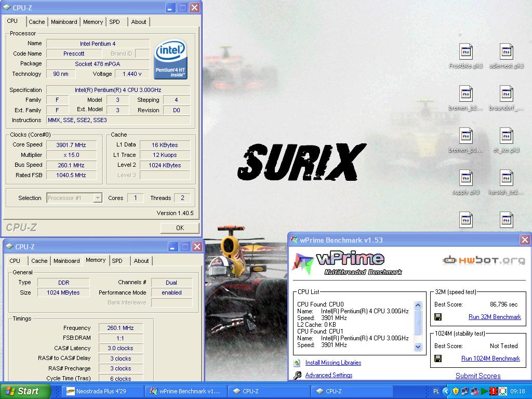Screen dimensions: 532x399
Task: Click the 32M best score 86,796 sec
Action: tap(504, 304)
